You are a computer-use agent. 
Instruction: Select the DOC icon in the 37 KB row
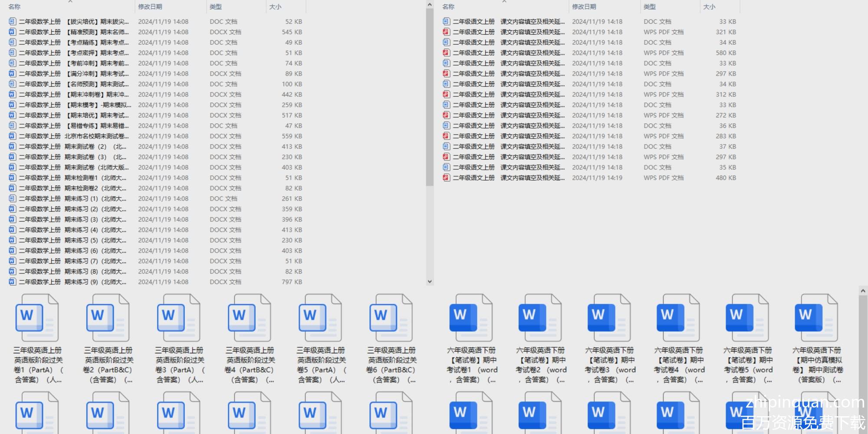pos(446,146)
